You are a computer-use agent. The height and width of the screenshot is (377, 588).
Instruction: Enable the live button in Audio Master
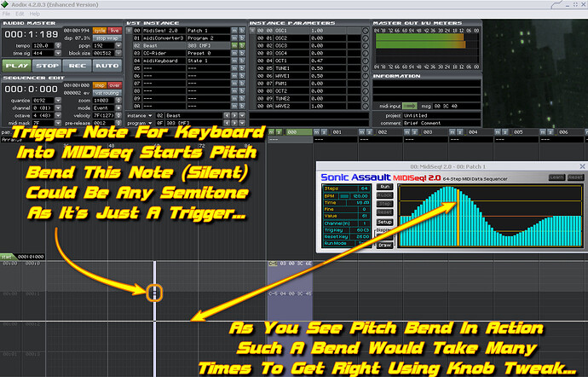pos(115,30)
